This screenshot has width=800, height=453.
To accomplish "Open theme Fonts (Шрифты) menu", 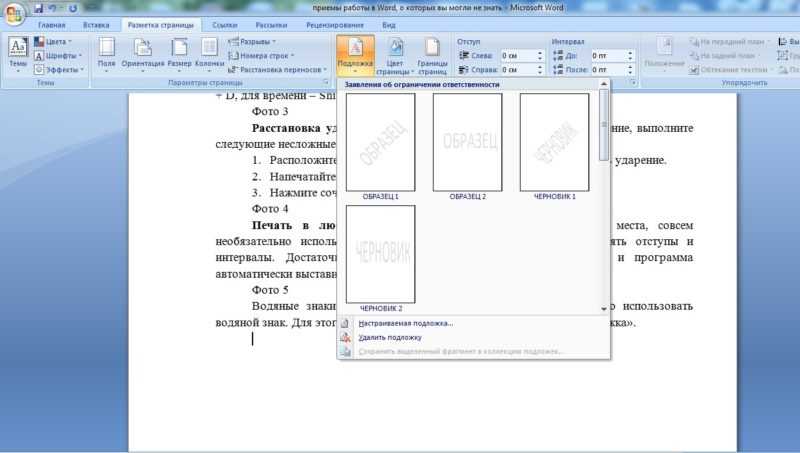I will [x=58, y=56].
